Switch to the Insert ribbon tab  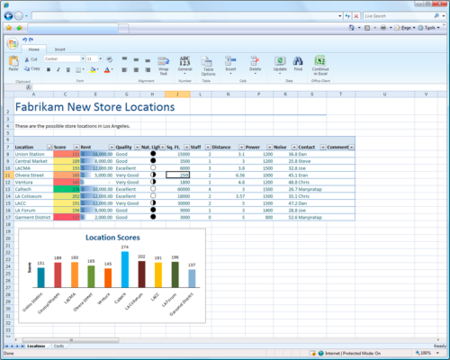click(60, 49)
